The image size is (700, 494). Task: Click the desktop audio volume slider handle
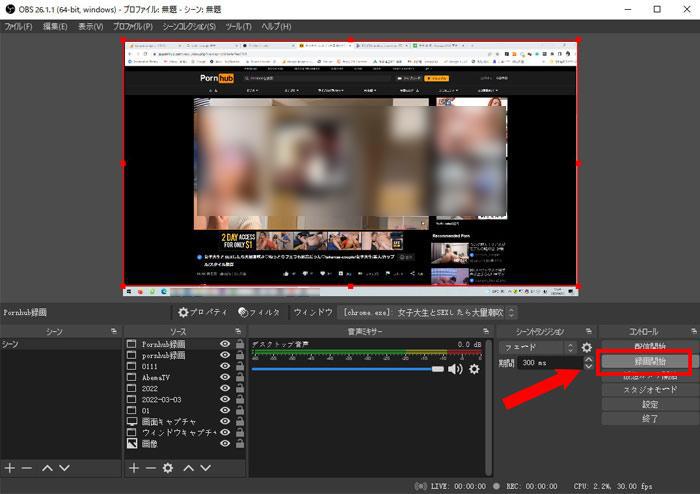pos(438,369)
